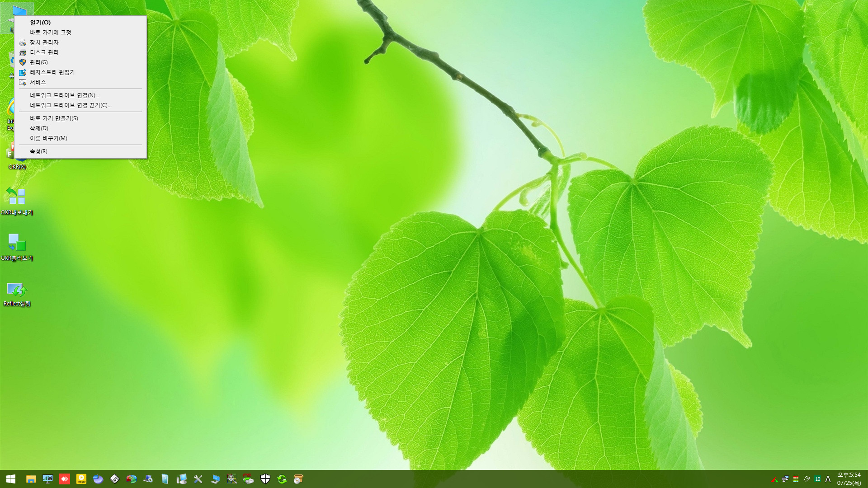Screen dimensions: 868x488
Task: Open the blue pie-chart partition taskbar icon
Action: (98, 479)
